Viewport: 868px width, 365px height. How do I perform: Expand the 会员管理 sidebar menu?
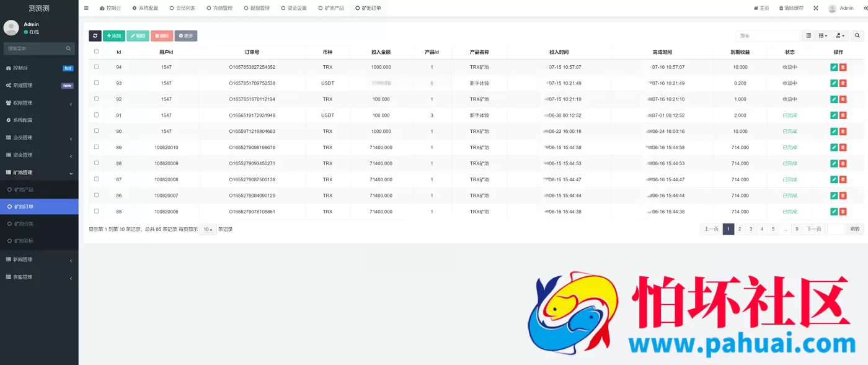click(39, 138)
